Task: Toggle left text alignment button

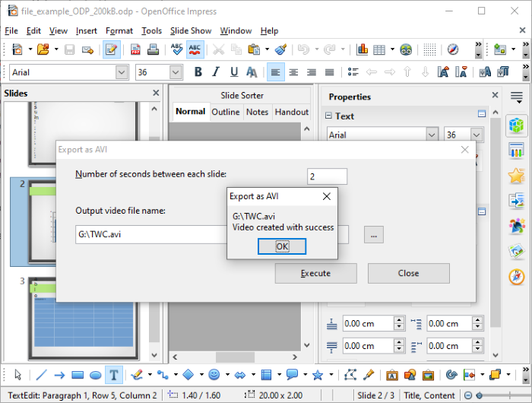Action: tap(275, 72)
